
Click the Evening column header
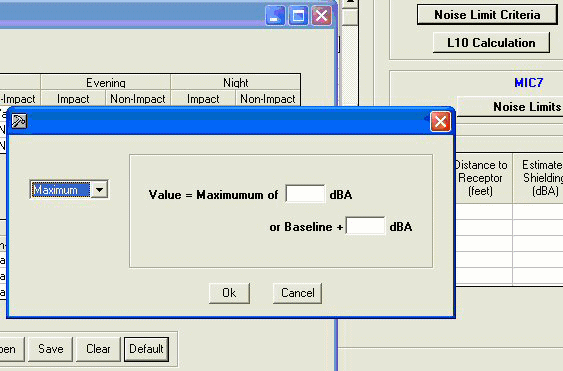[x=106, y=83]
